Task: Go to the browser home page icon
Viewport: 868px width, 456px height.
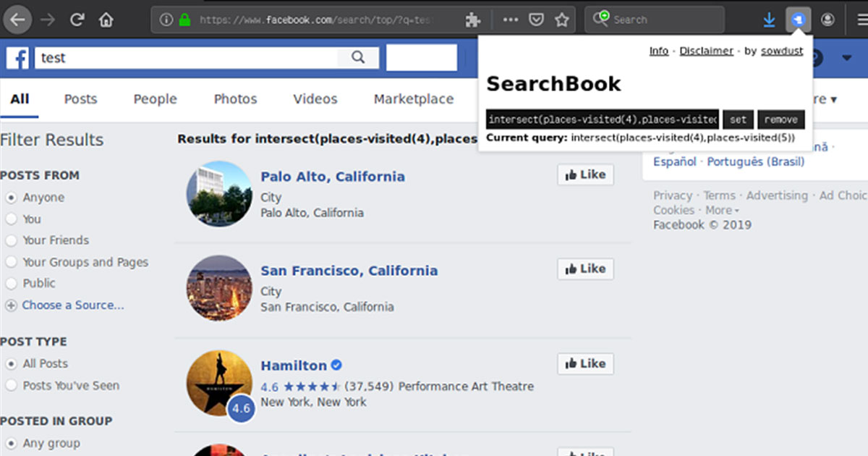Action: pyautogui.click(x=106, y=20)
